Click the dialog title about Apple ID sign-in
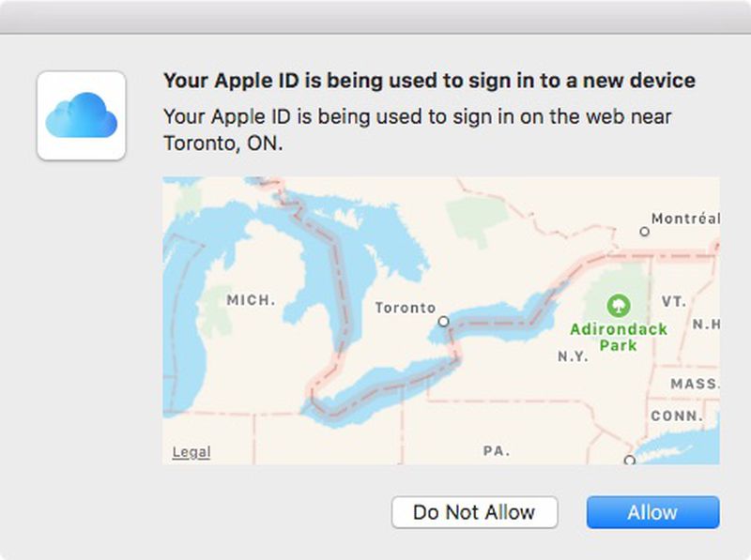The height and width of the screenshot is (560, 751). pos(428,81)
